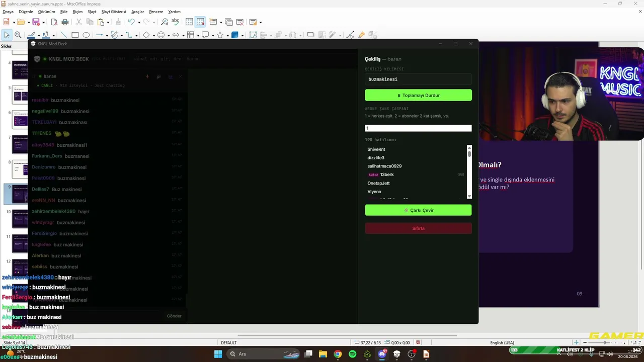Click the Shadow toggle icon
The height and width of the screenshot is (362, 644).
[310, 35]
